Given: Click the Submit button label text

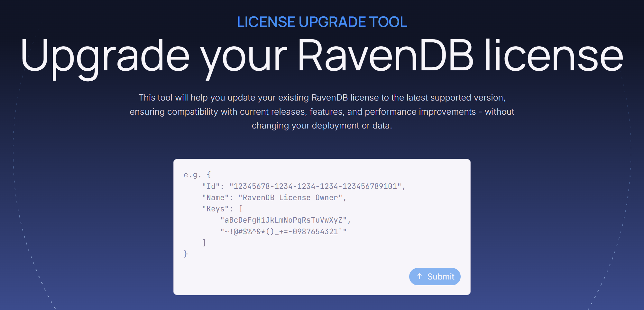Looking at the screenshot, I should [441, 276].
